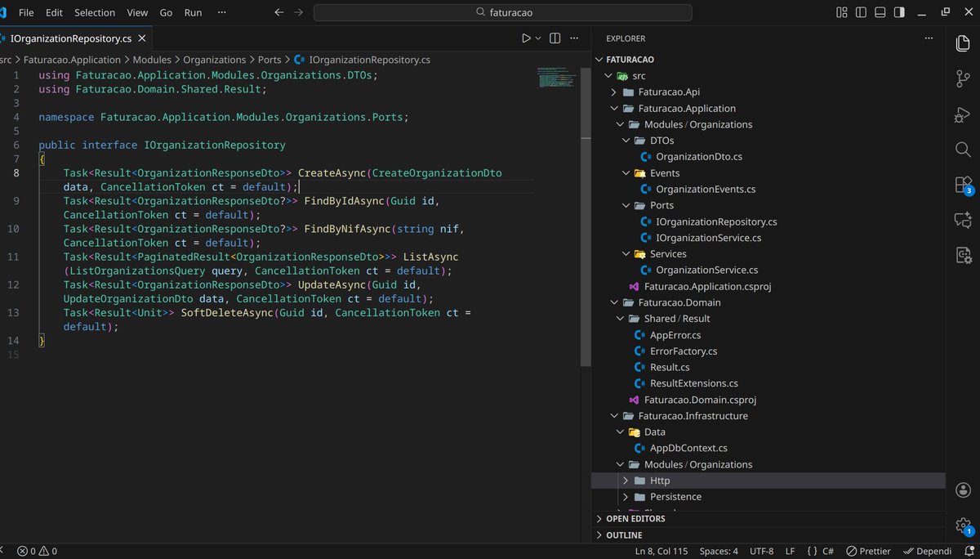Click the Run code play button
The image size is (980, 559).
point(527,38)
